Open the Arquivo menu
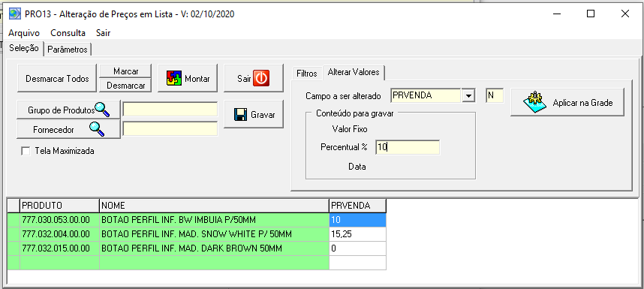The width and height of the screenshot is (644, 289). [24, 33]
